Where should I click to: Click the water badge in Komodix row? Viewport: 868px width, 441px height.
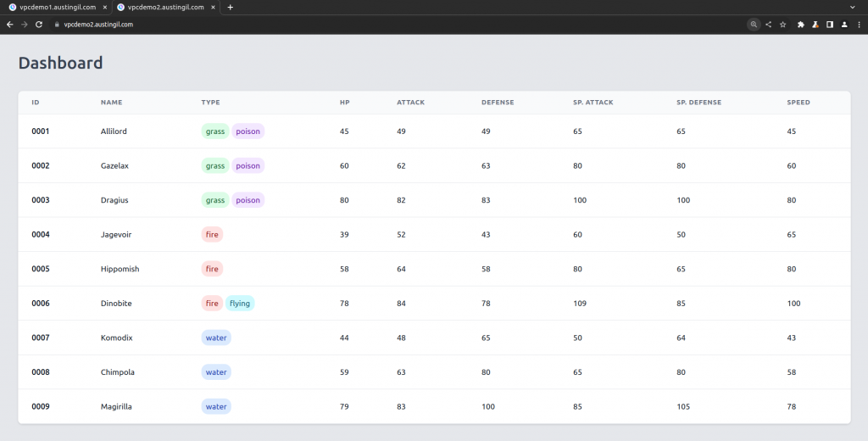pos(216,338)
